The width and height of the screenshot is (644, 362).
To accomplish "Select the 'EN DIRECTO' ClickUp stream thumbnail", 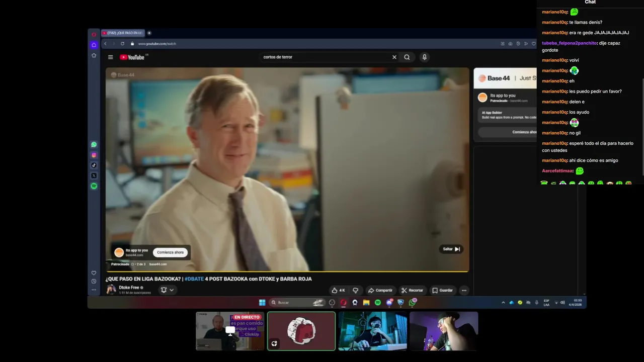I will click(230, 331).
